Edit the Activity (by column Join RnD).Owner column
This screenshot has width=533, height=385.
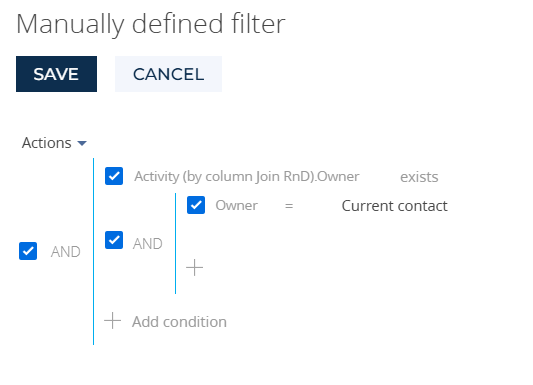pos(247,176)
